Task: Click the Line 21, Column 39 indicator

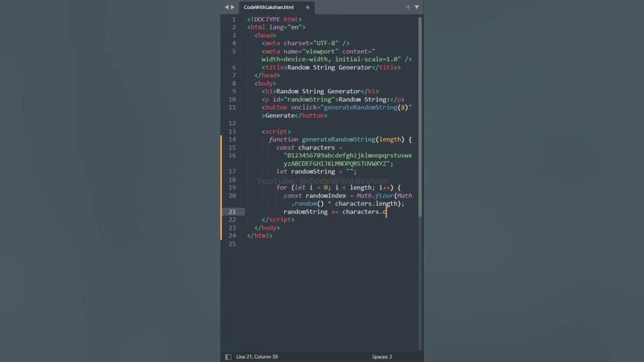Action: tap(257, 356)
